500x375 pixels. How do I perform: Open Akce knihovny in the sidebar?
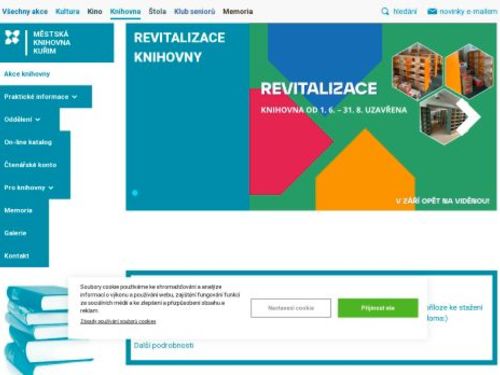click(27, 74)
